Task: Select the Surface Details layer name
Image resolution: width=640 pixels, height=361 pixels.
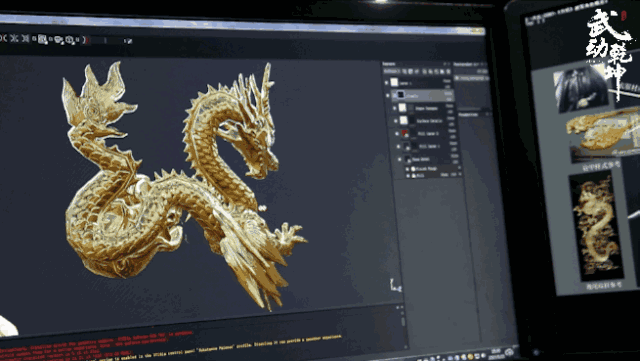Action: (x=429, y=121)
